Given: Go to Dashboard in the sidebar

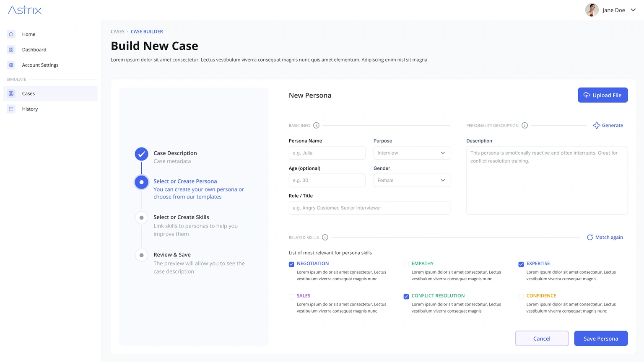Looking at the screenshot, I should click(50, 49).
